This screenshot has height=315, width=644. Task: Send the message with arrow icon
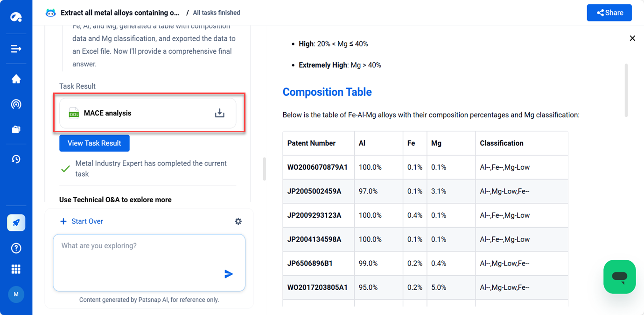[x=229, y=274]
